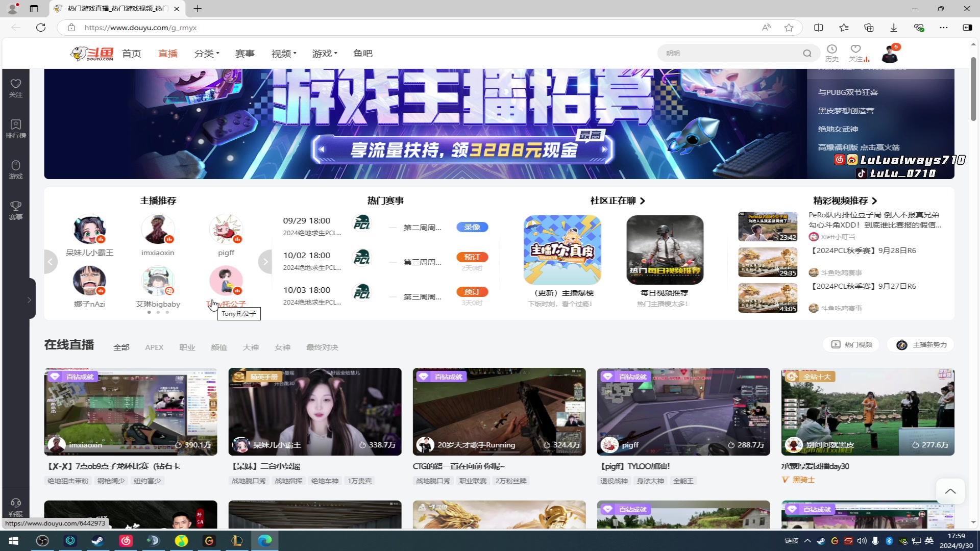Open the Douyu logo home link
The image size is (980, 551).
click(92, 53)
